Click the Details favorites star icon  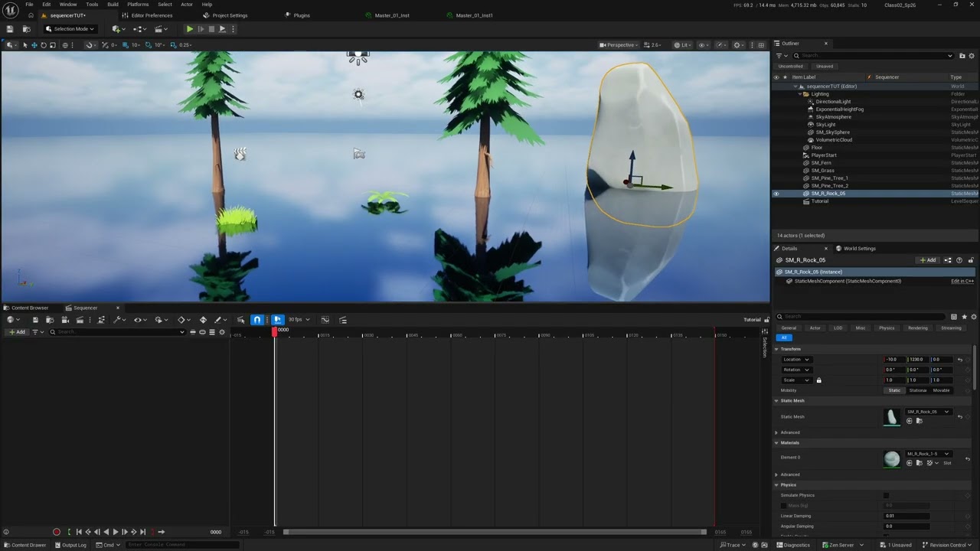(963, 317)
